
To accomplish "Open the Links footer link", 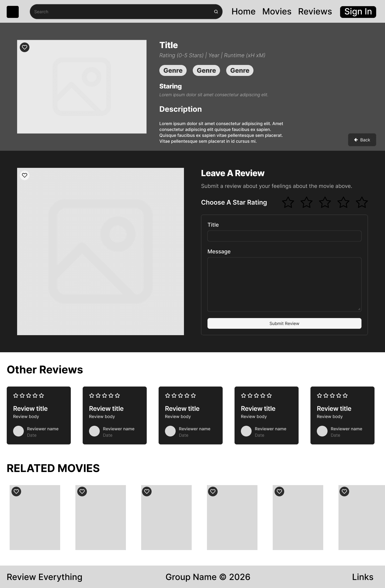I will (363, 577).
